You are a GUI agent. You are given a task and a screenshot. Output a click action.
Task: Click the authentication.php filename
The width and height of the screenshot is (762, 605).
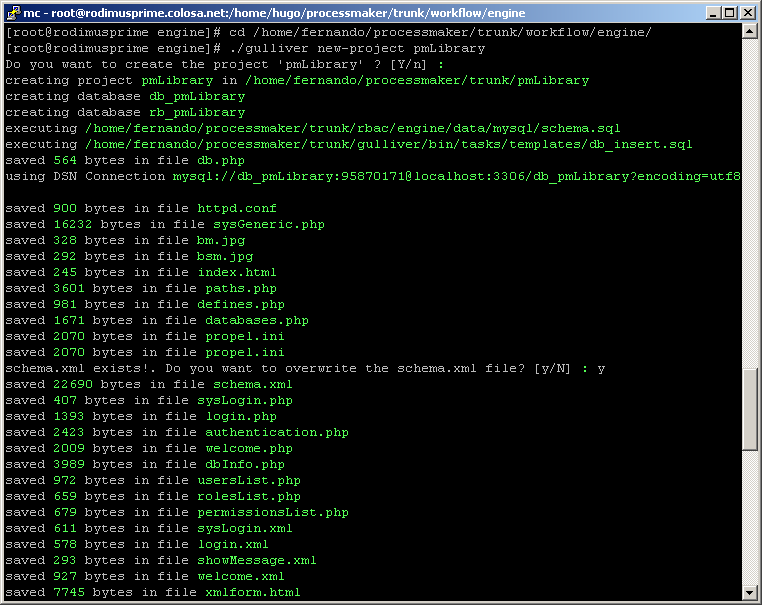tap(276, 432)
